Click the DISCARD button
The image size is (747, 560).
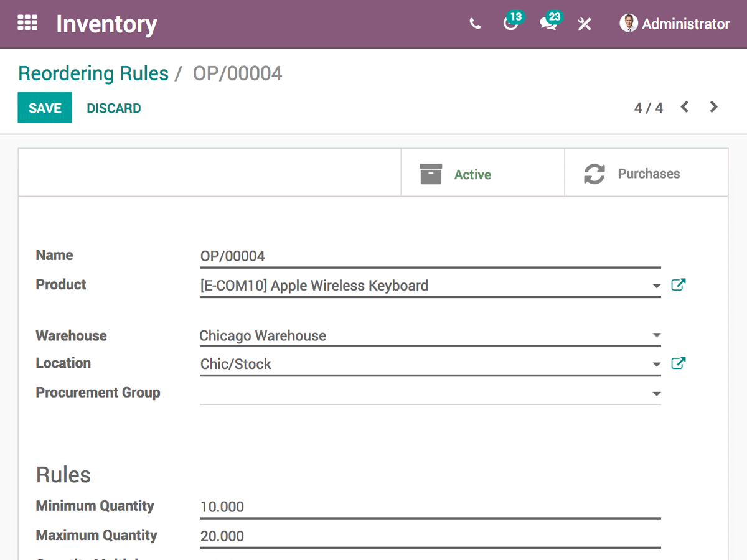(x=114, y=108)
